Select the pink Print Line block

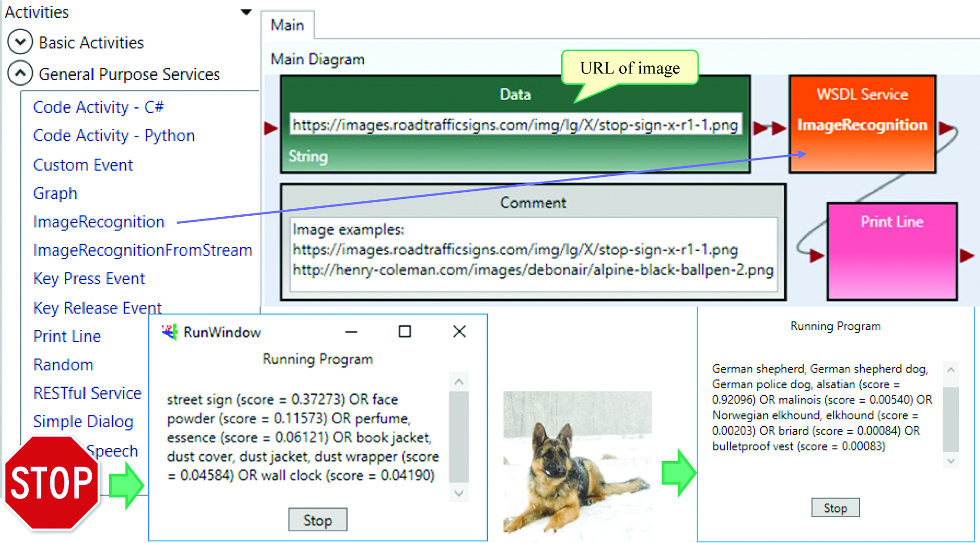coord(892,251)
